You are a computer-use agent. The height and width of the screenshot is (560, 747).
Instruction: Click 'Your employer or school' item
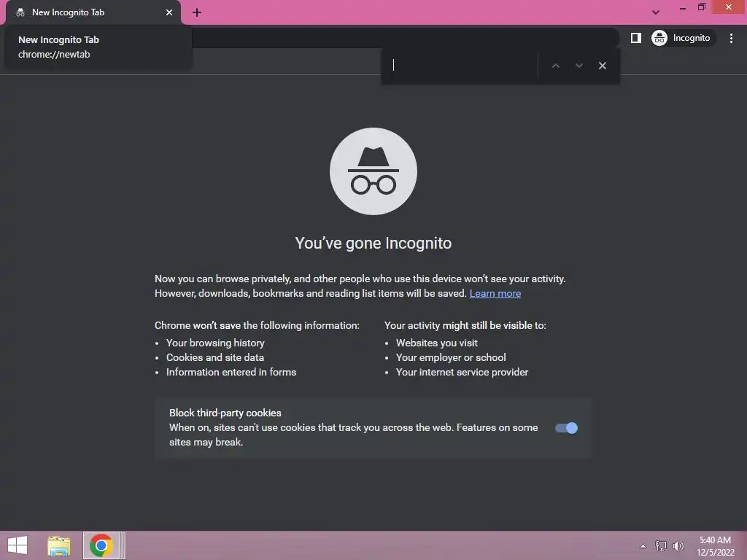coord(451,357)
